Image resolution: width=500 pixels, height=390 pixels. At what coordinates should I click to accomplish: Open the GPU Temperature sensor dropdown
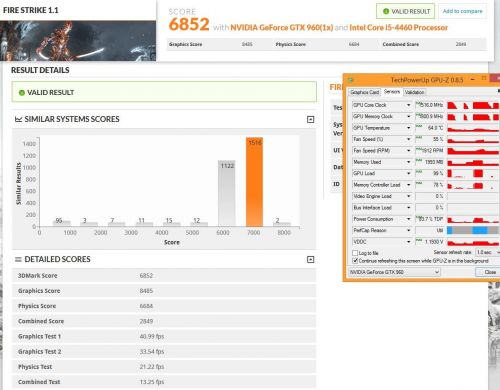[408, 128]
